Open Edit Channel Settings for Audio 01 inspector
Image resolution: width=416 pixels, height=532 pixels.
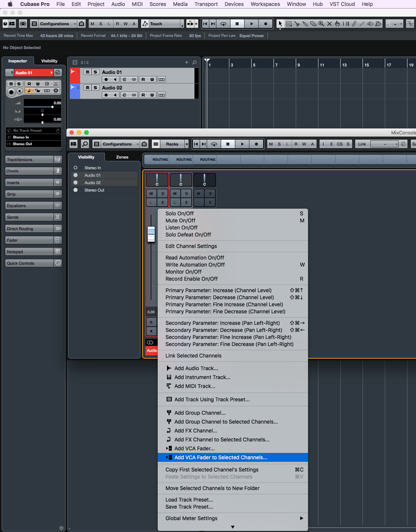tap(58, 72)
